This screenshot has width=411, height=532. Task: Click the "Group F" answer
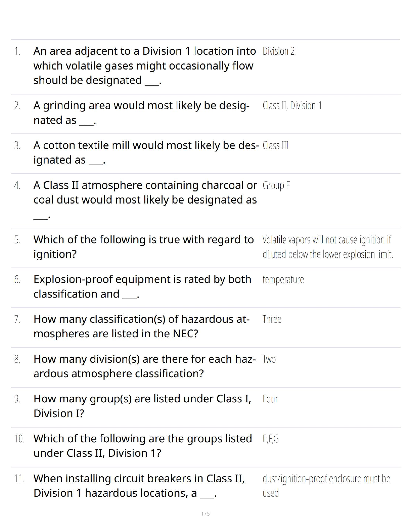[x=276, y=185]
